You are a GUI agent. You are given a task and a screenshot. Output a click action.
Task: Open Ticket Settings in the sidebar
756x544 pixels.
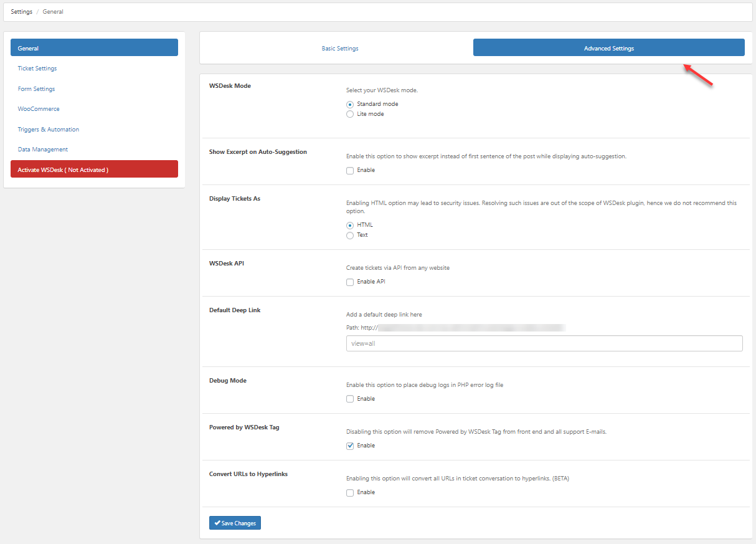click(x=37, y=69)
